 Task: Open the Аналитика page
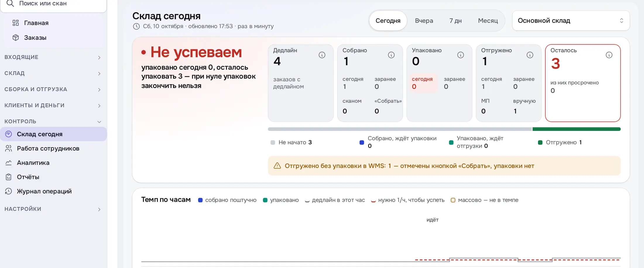click(x=53, y=162)
